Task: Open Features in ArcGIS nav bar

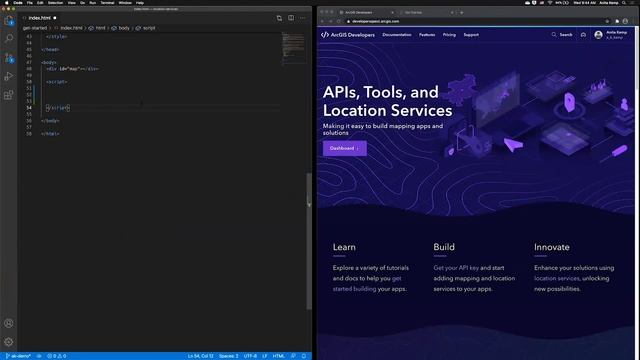Action: [x=427, y=35]
